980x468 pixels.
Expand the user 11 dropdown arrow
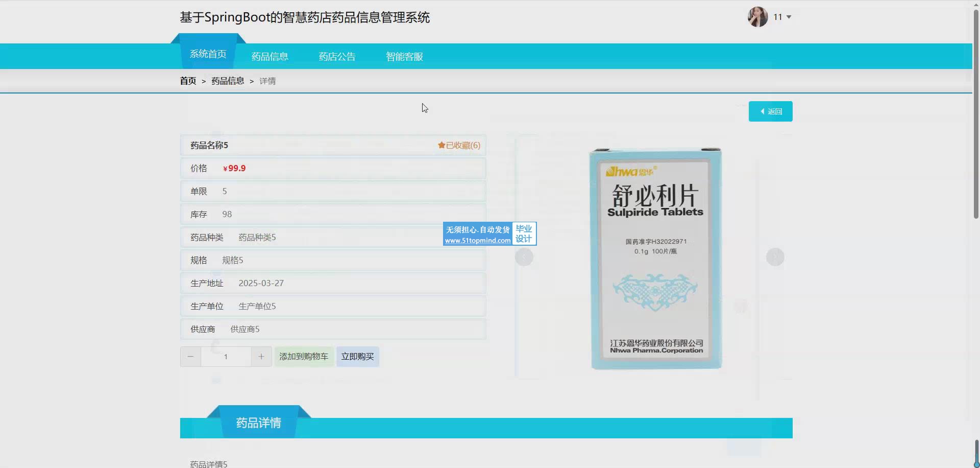789,17
